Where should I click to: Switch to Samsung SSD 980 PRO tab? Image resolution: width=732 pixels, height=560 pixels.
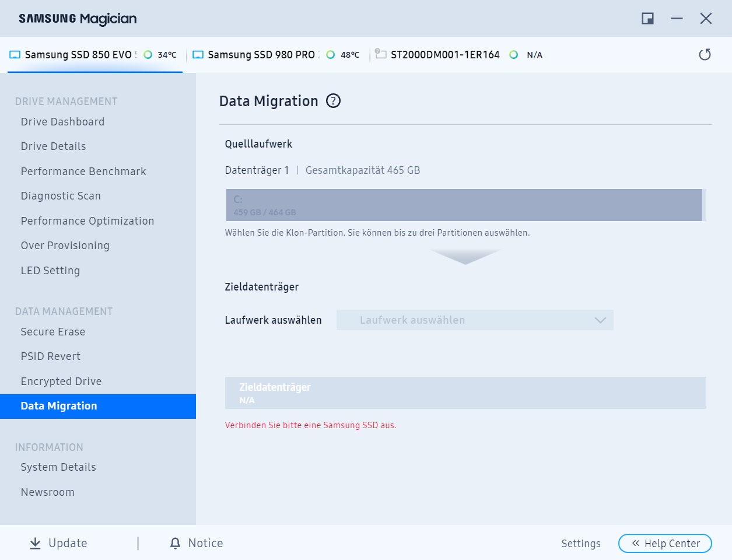(277, 55)
